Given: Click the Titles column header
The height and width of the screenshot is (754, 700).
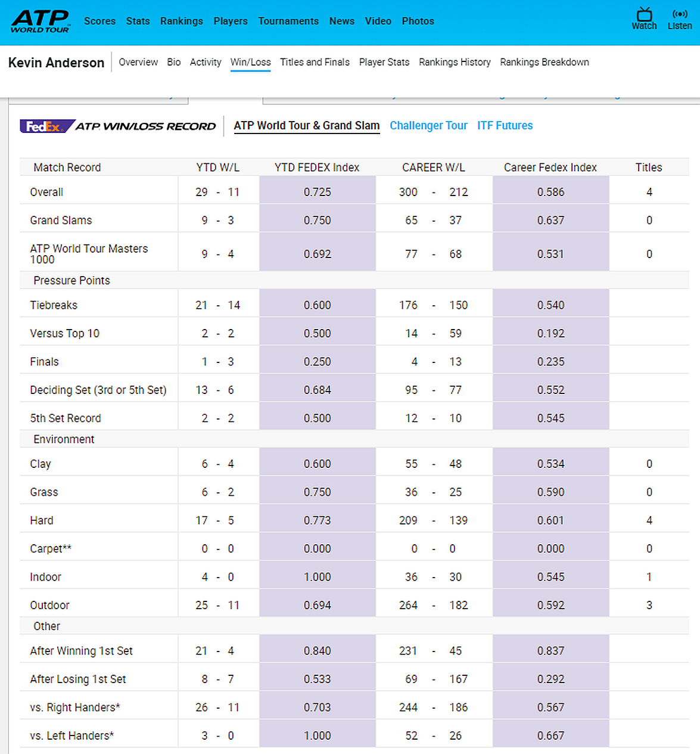Looking at the screenshot, I should (649, 167).
